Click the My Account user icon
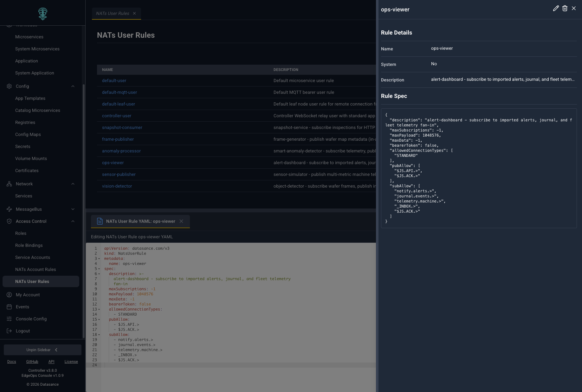The width and height of the screenshot is (582, 392). 9,295
